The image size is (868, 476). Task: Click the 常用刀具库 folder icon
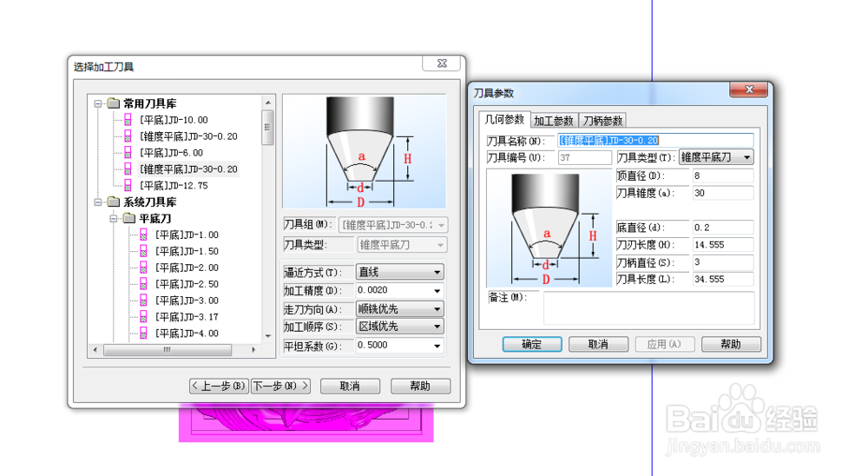[114, 103]
